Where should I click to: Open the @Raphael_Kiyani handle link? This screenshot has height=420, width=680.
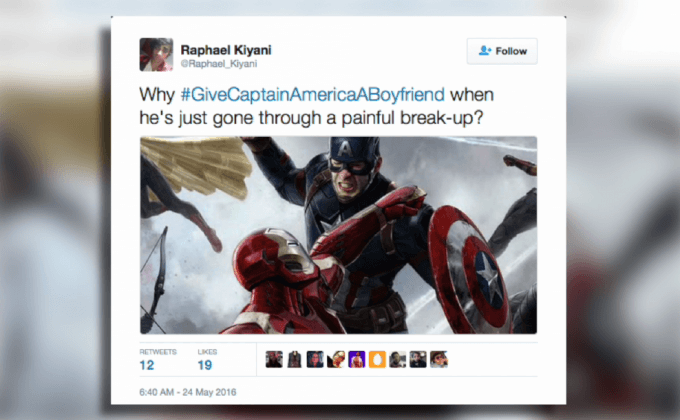[219, 64]
